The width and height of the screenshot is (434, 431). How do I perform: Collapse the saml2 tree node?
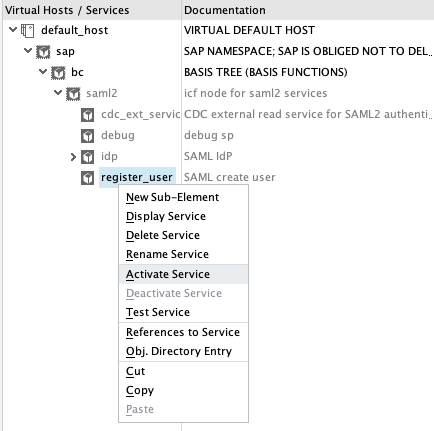(58, 93)
